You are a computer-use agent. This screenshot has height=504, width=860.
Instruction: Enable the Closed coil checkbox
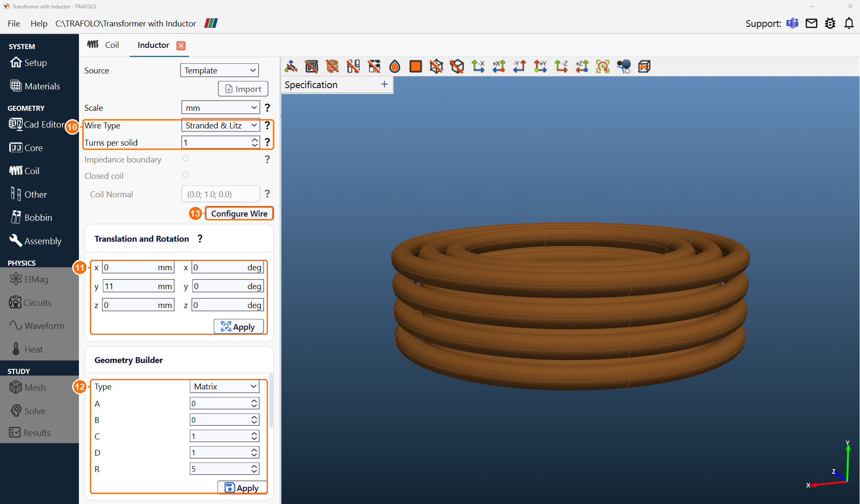click(185, 175)
